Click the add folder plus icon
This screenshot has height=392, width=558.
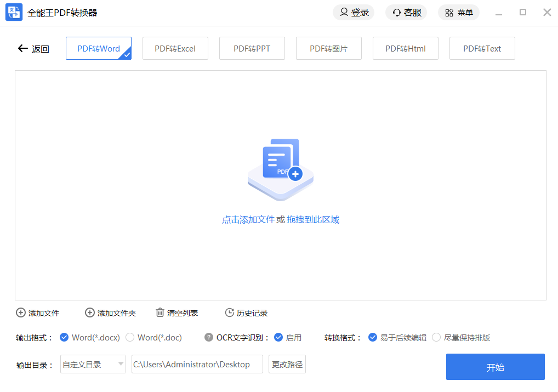pyautogui.click(x=90, y=313)
